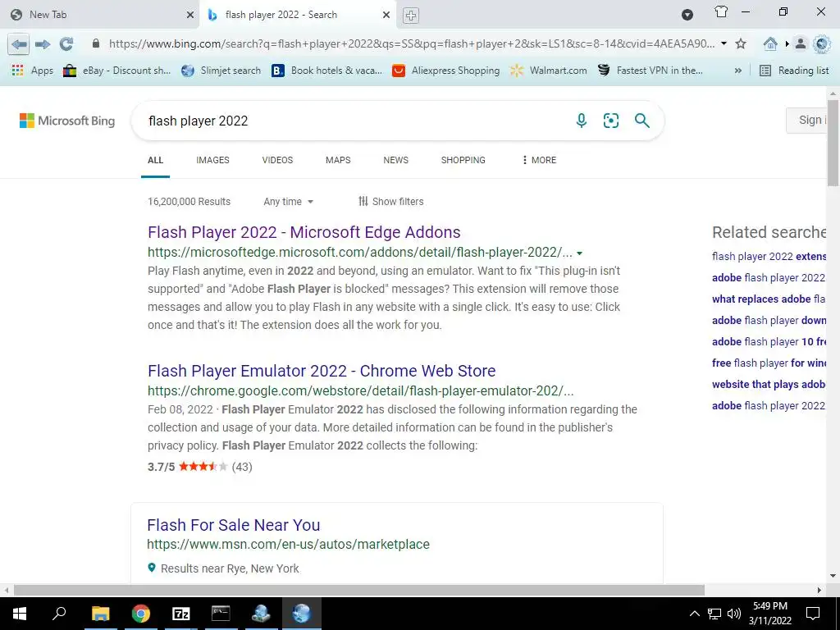Open File Explorer from taskbar
Screen dimensions: 840x630
(100, 614)
